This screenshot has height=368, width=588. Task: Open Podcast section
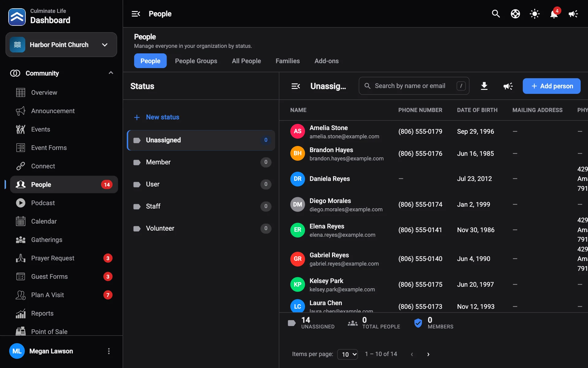click(x=64, y=203)
